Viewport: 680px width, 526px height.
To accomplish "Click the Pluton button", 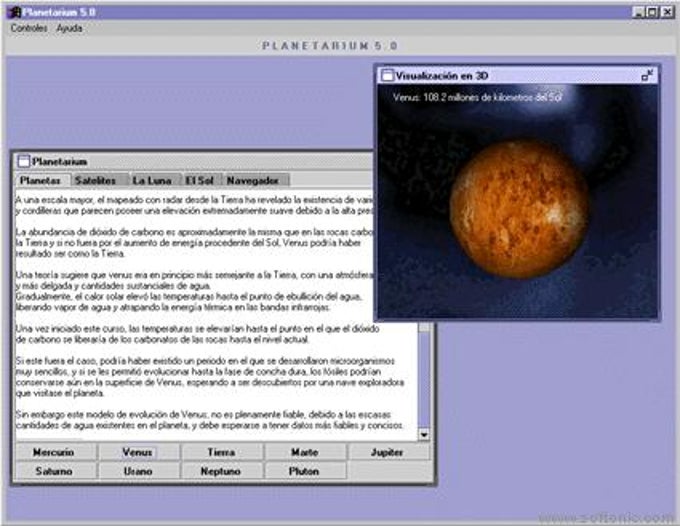I will pos(304,471).
